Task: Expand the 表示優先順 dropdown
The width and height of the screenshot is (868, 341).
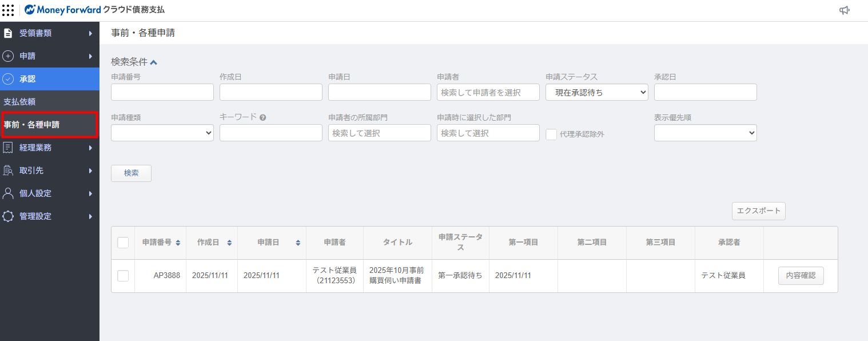Action: (x=705, y=133)
